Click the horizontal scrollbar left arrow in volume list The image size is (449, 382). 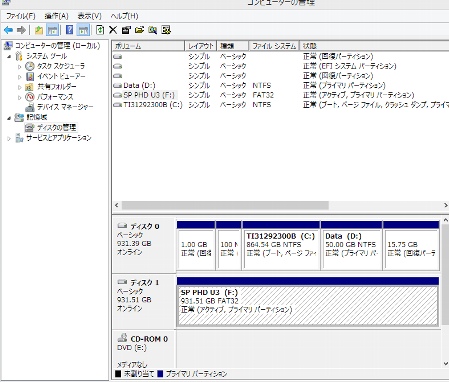[x=116, y=205]
